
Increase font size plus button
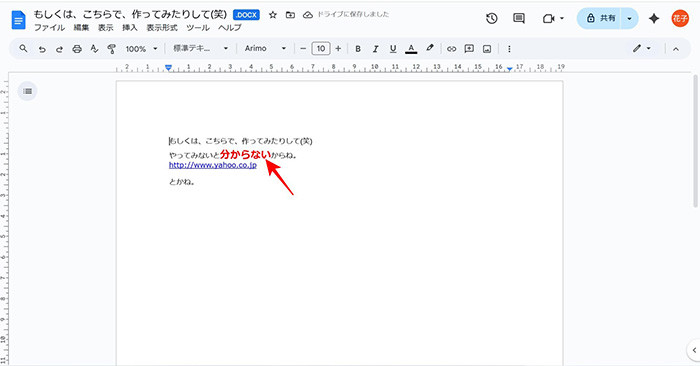338,49
